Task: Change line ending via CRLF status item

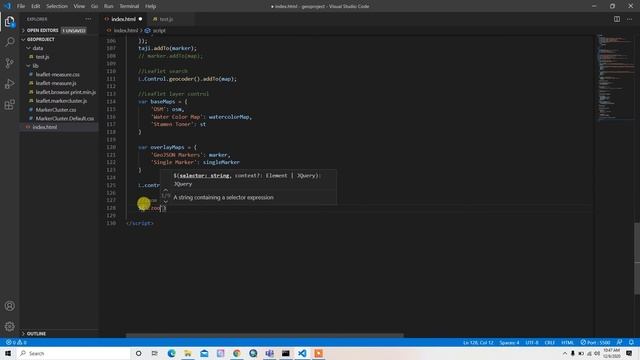Action: click(x=549, y=342)
